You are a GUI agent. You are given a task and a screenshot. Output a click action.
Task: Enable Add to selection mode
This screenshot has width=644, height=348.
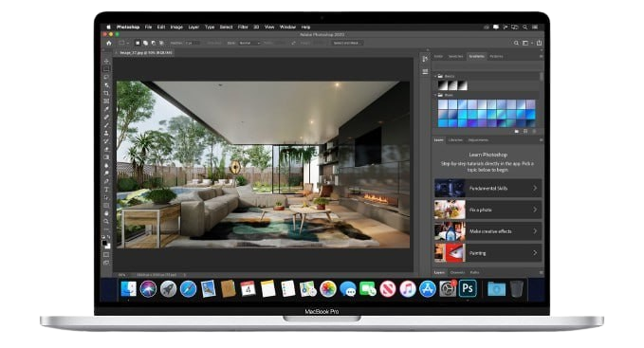[x=145, y=43]
